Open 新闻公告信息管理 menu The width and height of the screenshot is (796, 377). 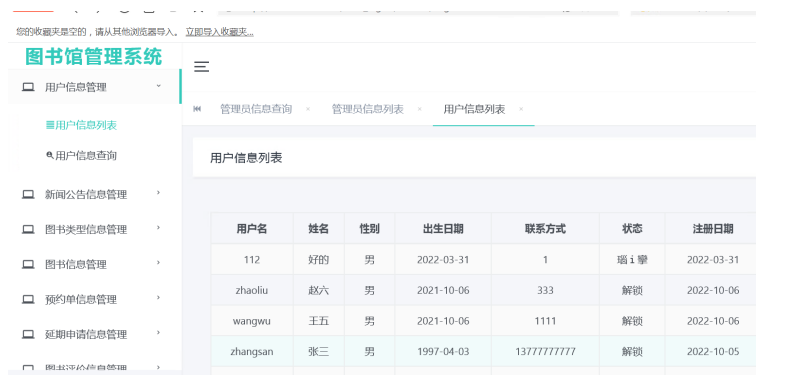(86, 194)
